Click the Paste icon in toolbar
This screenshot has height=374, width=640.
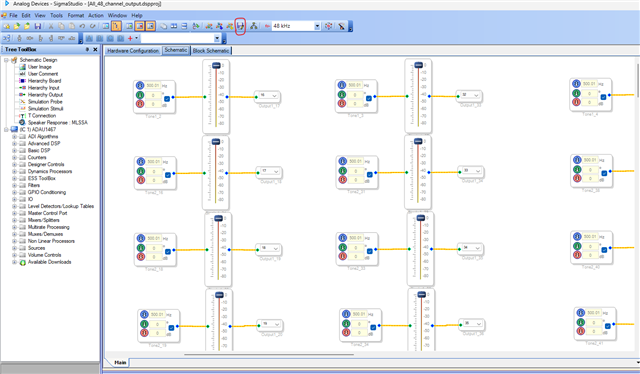(71, 26)
